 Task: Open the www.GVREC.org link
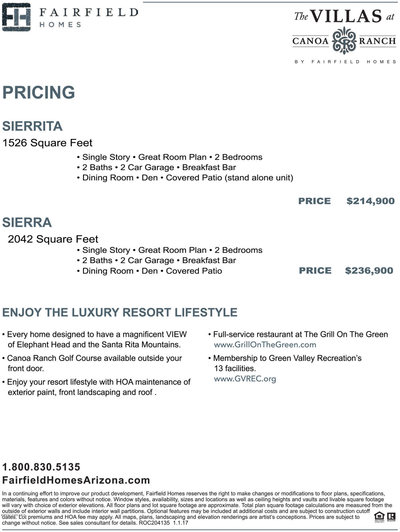coord(245,379)
